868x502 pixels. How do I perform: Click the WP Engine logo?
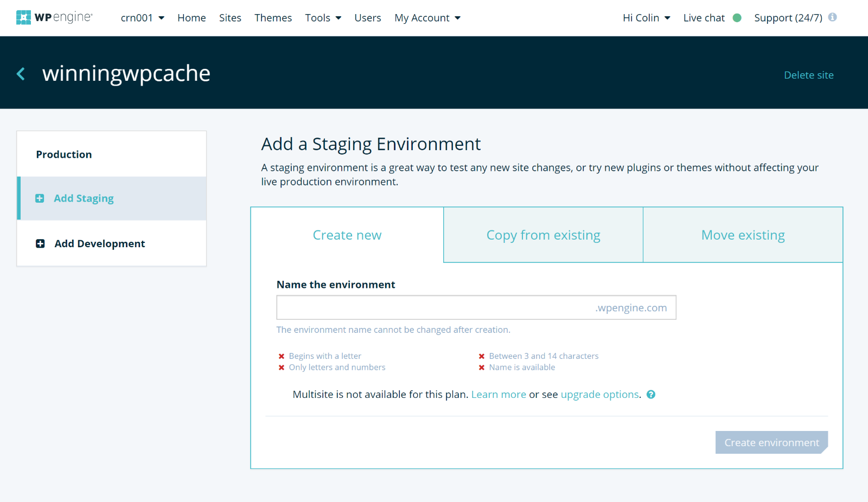pyautogui.click(x=54, y=17)
